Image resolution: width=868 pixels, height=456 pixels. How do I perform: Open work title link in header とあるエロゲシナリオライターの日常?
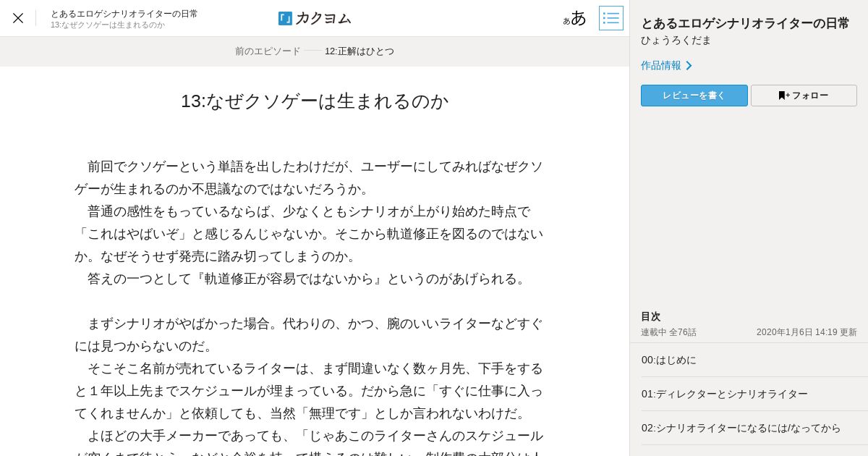pyautogui.click(x=124, y=14)
